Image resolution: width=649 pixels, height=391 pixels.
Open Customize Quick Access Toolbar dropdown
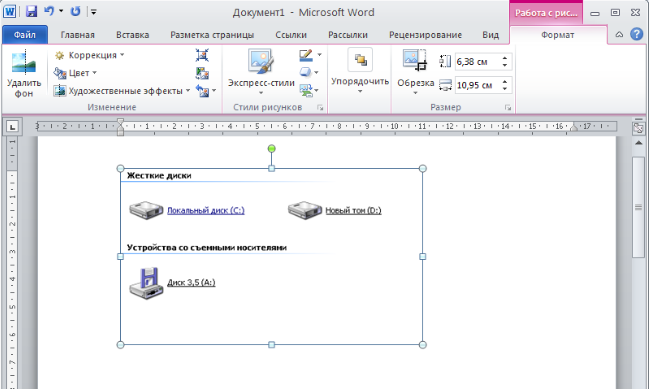pos(94,12)
